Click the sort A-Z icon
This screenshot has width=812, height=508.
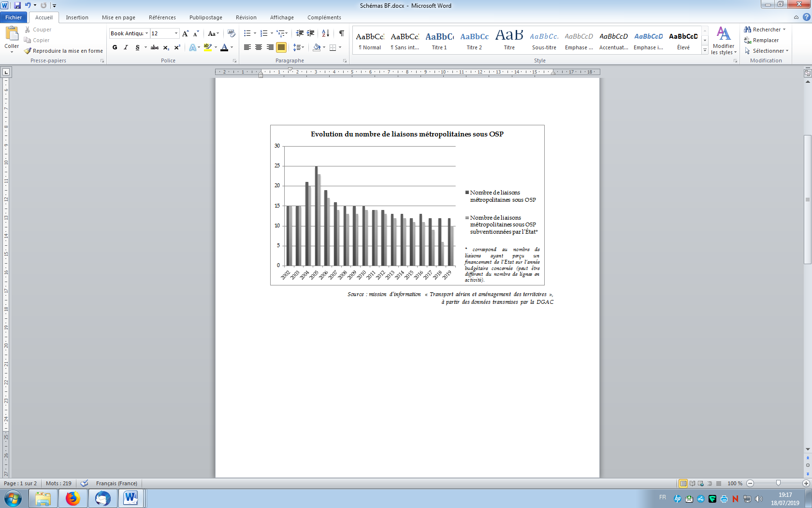(x=325, y=33)
